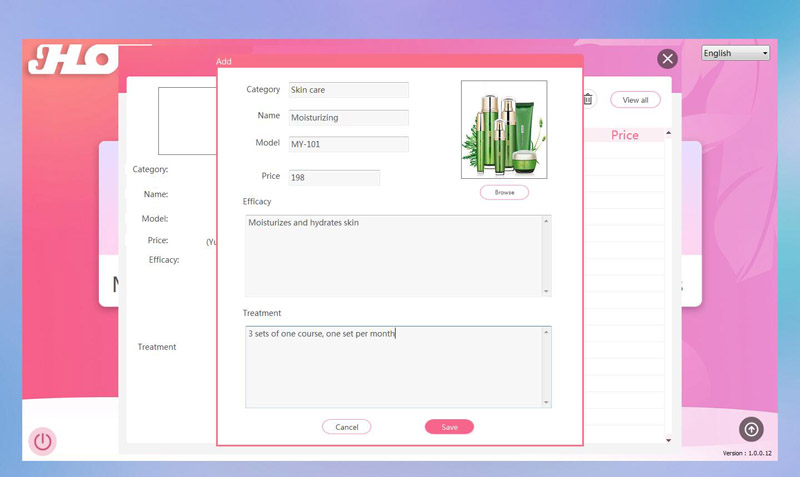Click the Price field showing 198
Viewport: 800px width, 477px height.
point(334,178)
